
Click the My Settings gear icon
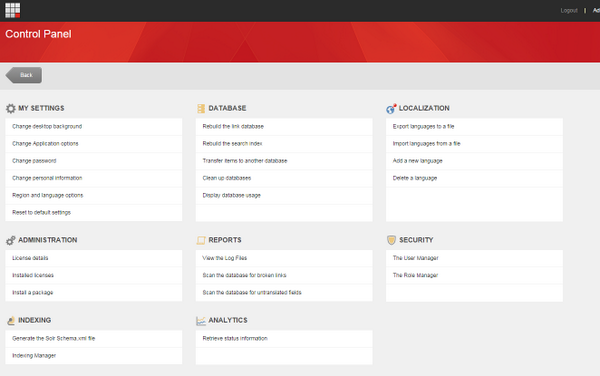pos(11,108)
